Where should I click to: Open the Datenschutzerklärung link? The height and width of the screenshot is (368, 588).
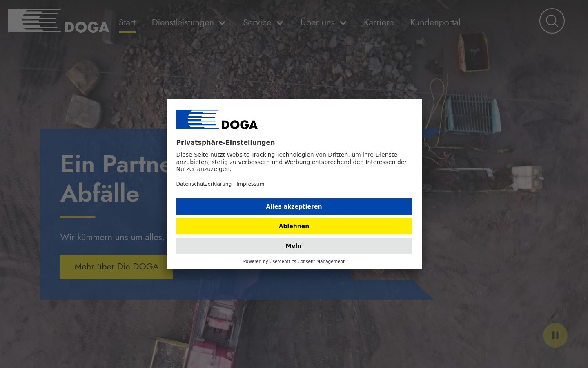tap(204, 184)
